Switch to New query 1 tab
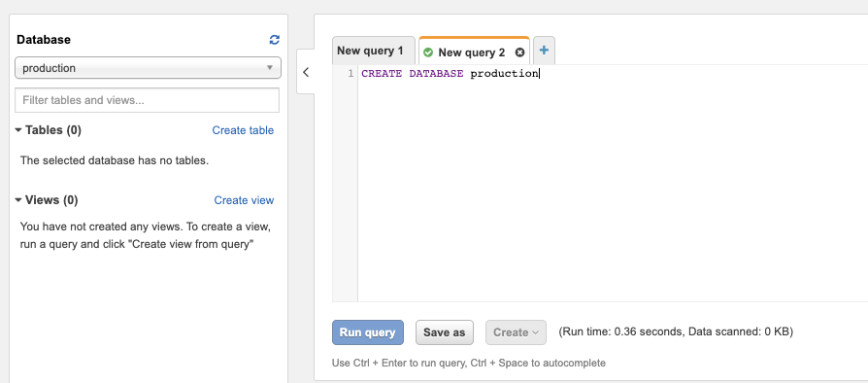This screenshot has height=383, width=868. tap(373, 51)
